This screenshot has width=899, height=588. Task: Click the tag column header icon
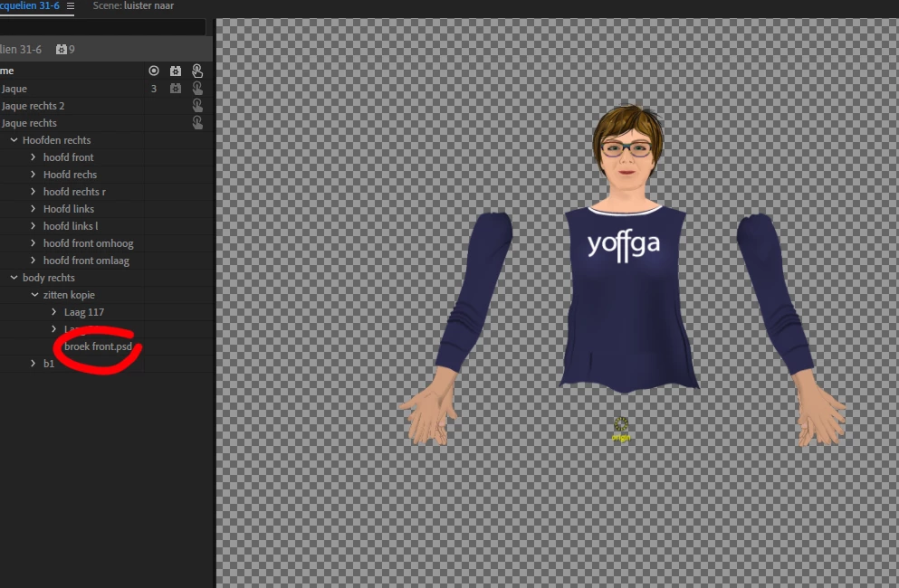click(x=154, y=71)
